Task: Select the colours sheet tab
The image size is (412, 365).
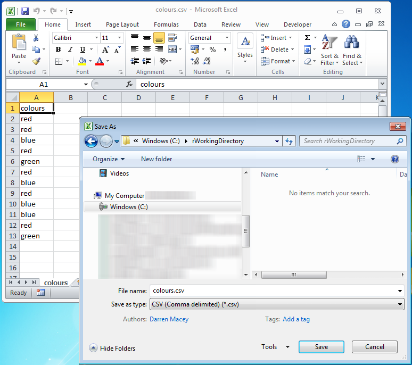Action: tap(56, 283)
